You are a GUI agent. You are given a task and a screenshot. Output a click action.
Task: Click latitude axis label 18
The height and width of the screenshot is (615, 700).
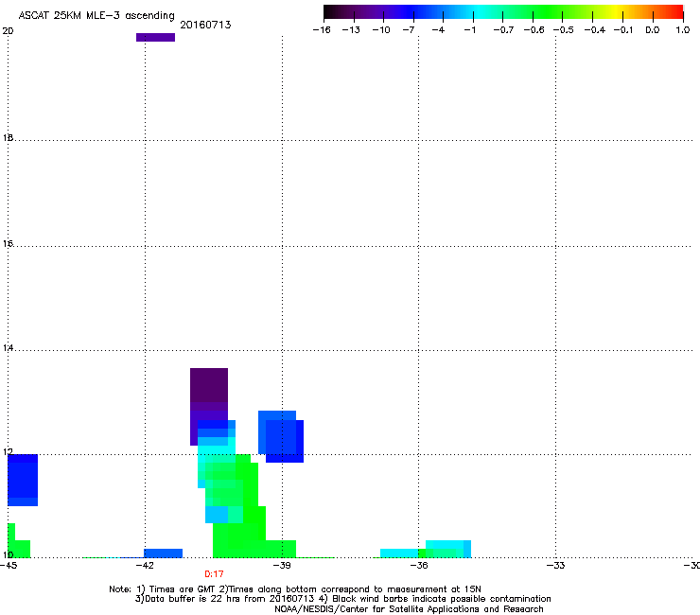tap(8, 138)
